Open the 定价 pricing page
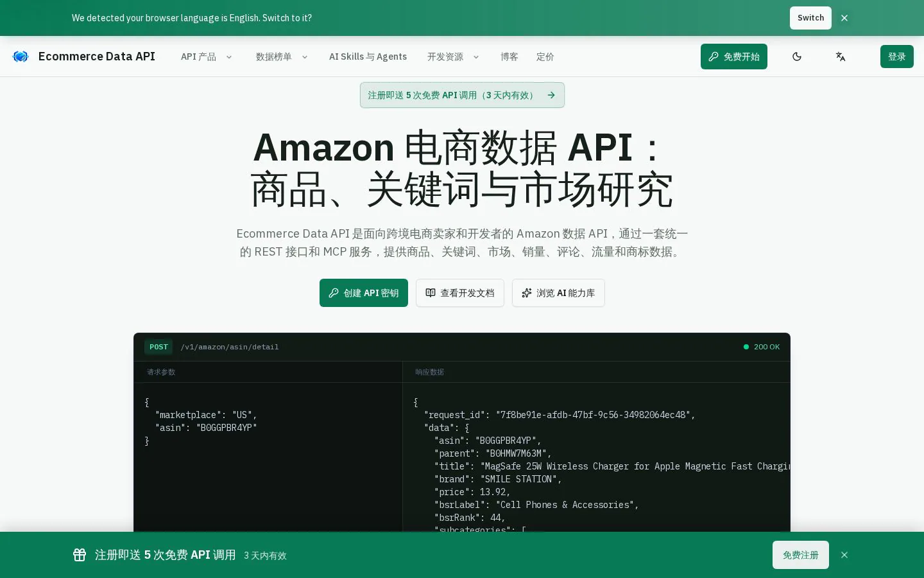 [545, 57]
